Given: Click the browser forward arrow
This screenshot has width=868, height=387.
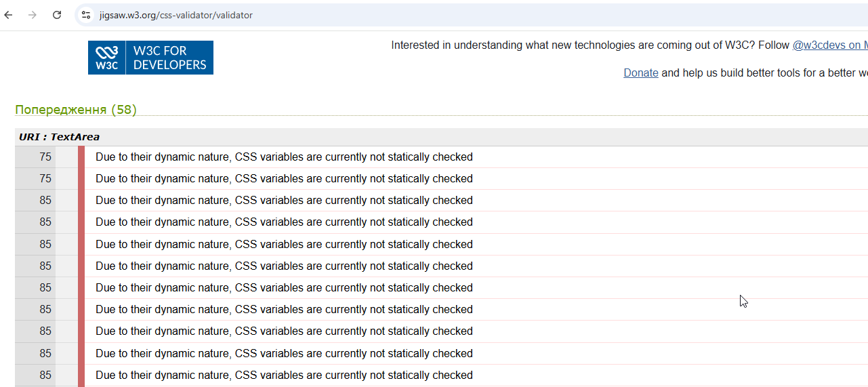Looking at the screenshot, I should [x=33, y=15].
